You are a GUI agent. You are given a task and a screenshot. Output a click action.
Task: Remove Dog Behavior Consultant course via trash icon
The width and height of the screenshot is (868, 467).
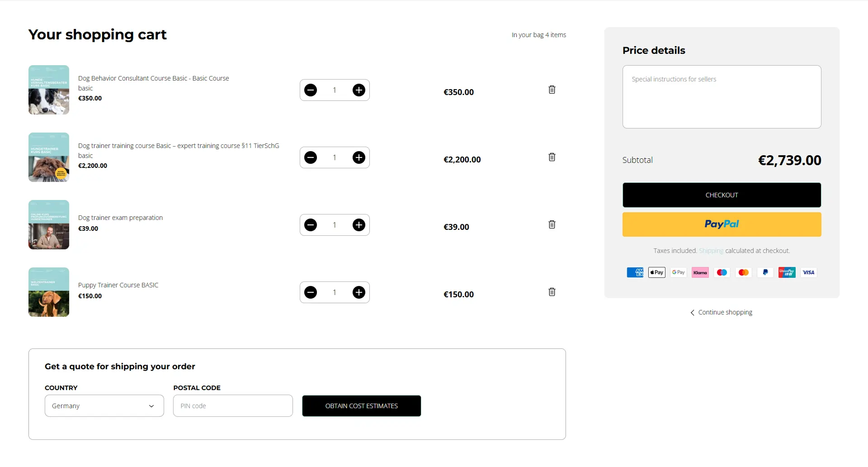[552, 90]
